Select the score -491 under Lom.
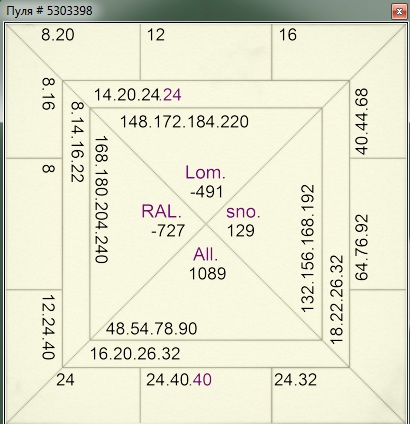The width and height of the screenshot is (410, 424). (x=207, y=192)
